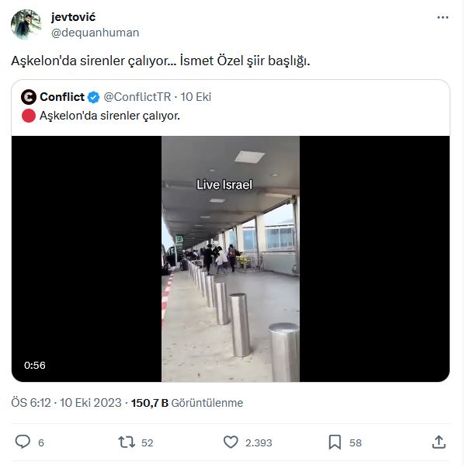
Task: Like the tweet with heart icon
Action: 231,442
